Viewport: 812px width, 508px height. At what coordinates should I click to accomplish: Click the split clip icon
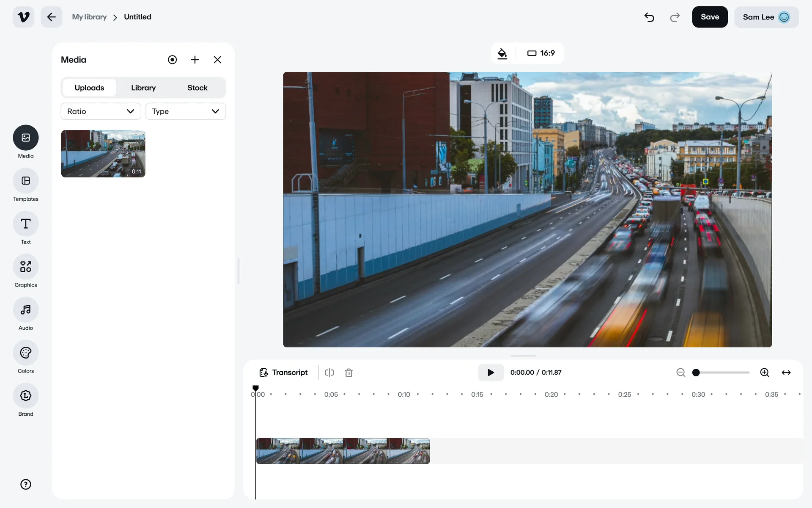[x=329, y=373]
